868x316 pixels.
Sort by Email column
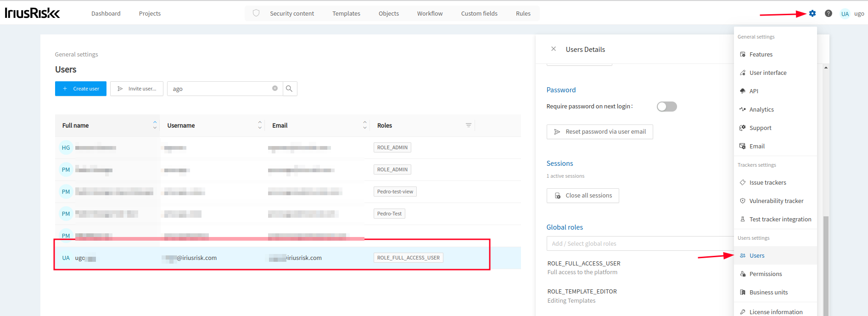365,125
